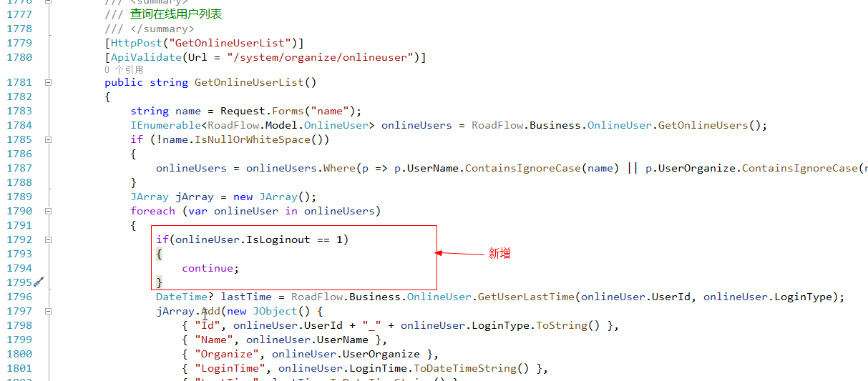Click the closing '</summary>' tag on line 1778
This screenshot has height=381, width=868.
162,29
